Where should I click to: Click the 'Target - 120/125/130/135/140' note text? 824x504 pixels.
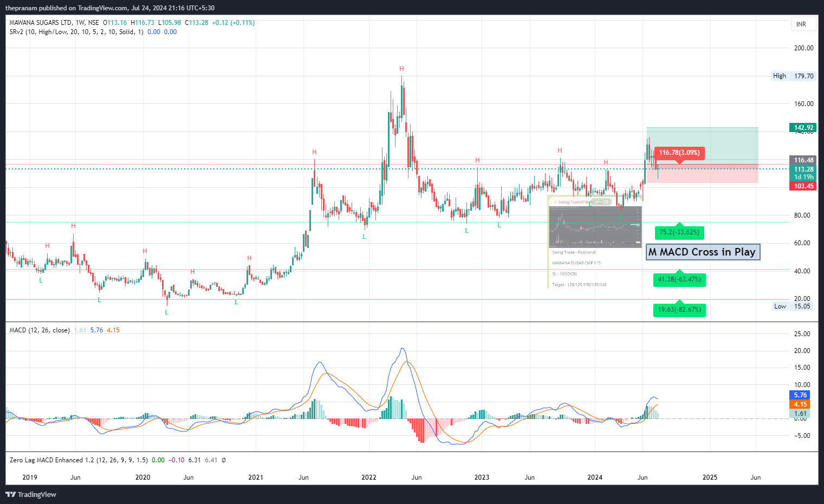579,285
